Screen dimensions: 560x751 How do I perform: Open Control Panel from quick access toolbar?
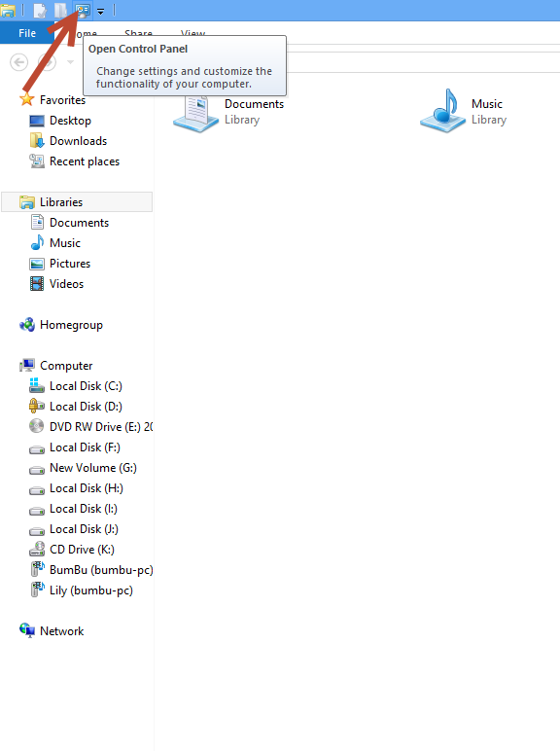[x=83, y=10]
